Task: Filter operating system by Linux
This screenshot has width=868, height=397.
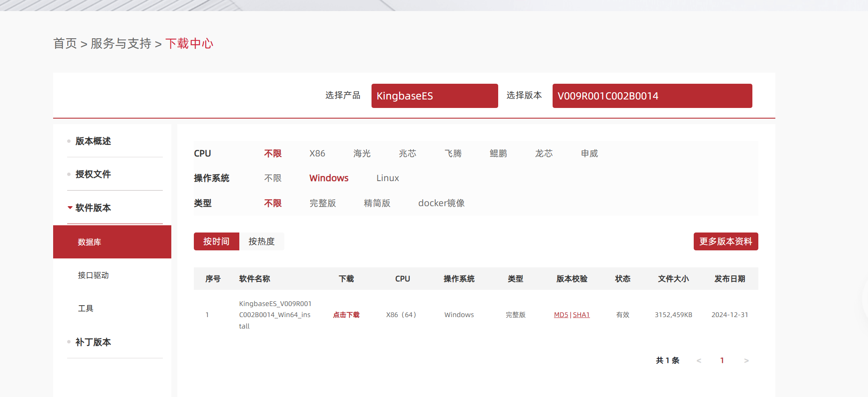Action: click(388, 178)
